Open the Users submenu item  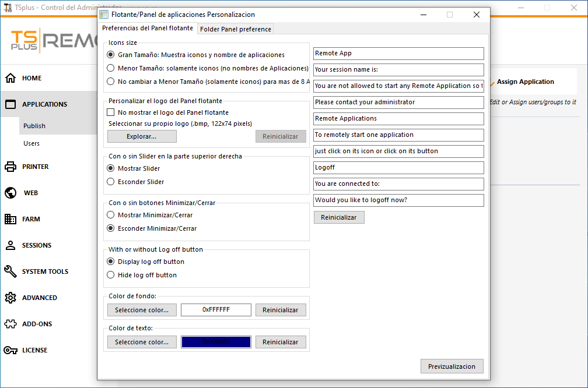pyautogui.click(x=32, y=143)
